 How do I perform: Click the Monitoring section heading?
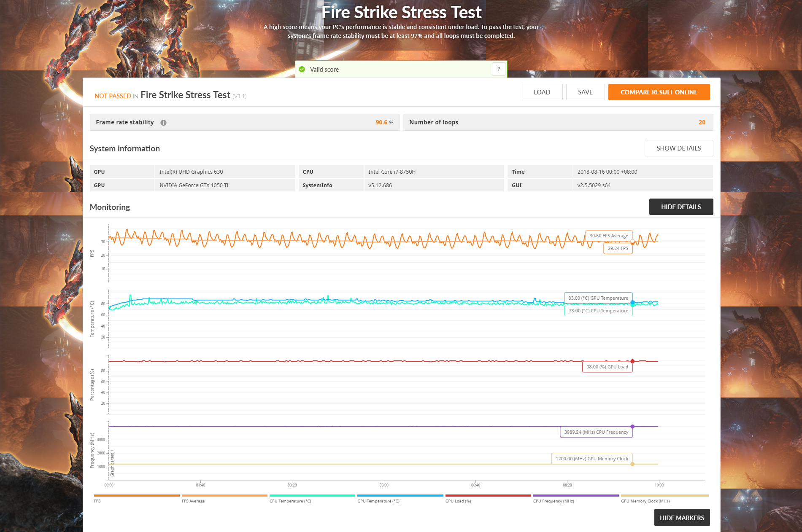pos(110,207)
